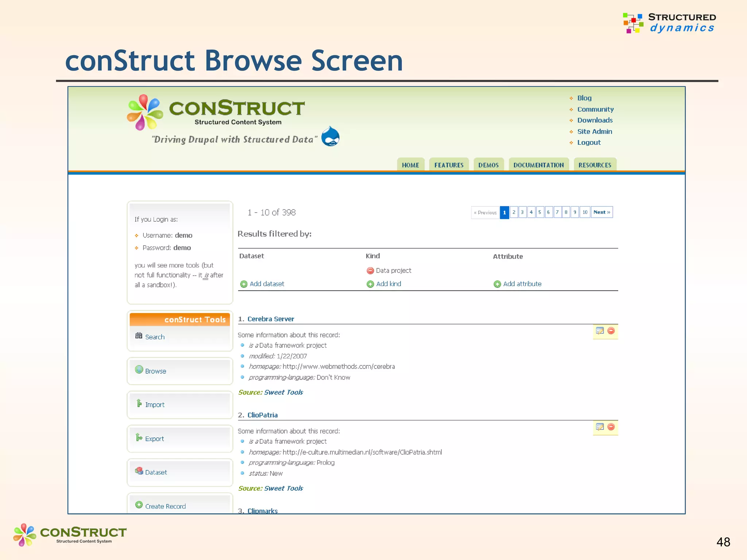
Task: Click the Logout link
Action: (589, 143)
